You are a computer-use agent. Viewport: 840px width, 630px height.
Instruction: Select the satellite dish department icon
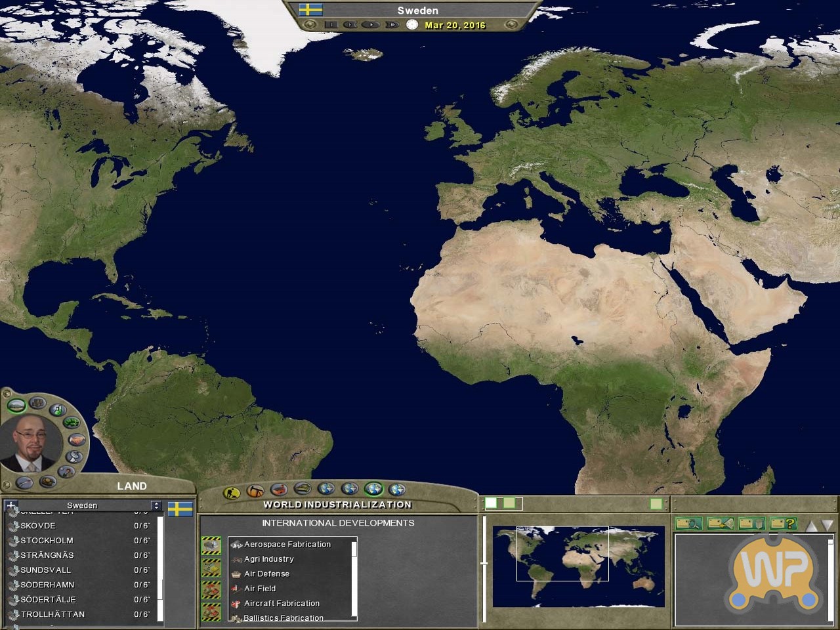[x=75, y=456]
